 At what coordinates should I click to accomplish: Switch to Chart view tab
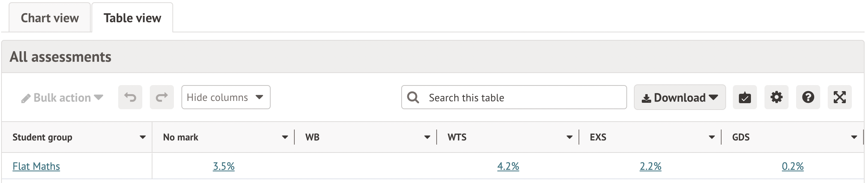click(x=50, y=18)
